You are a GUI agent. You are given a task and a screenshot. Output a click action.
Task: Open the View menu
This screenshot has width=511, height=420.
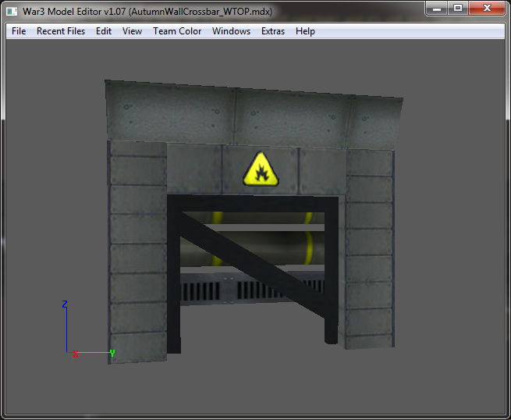(132, 31)
